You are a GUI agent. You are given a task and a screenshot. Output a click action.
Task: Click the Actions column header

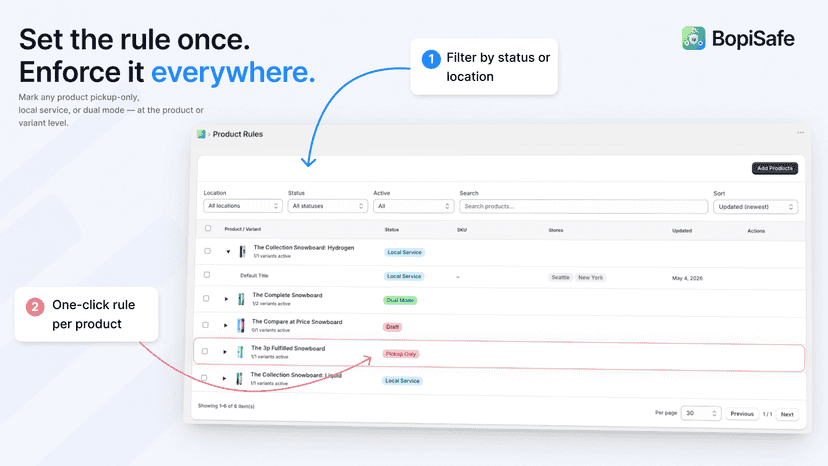pos(756,231)
